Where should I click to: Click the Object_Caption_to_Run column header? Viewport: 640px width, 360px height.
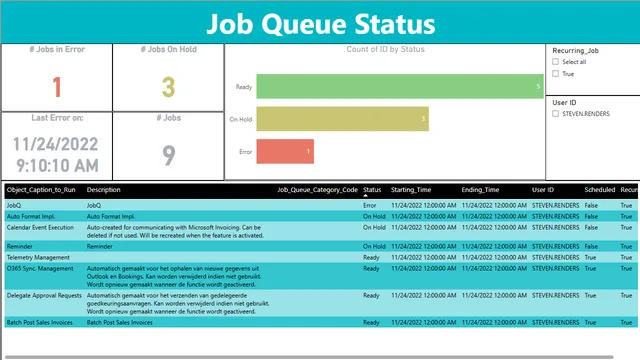(x=41, y=190)
